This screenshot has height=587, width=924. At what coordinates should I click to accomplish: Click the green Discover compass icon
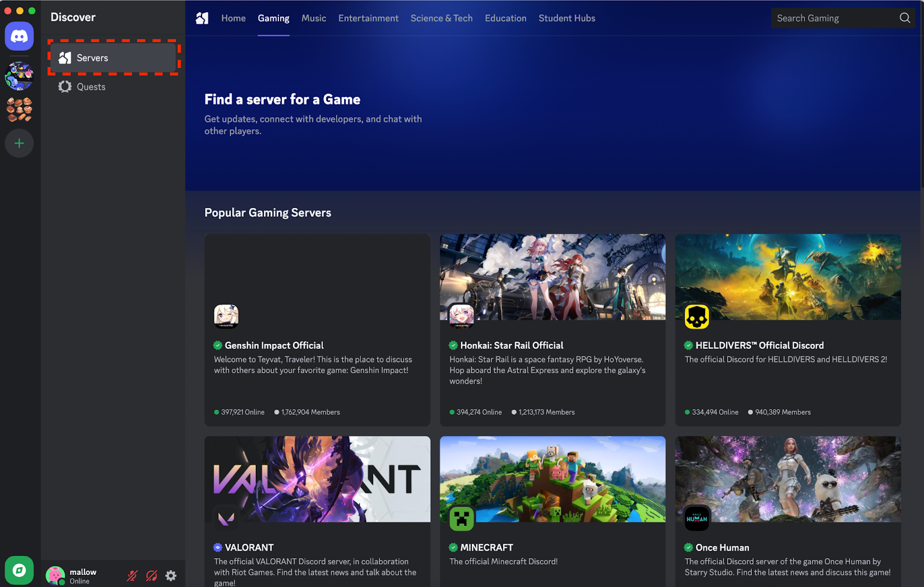[x=19, y=570]
